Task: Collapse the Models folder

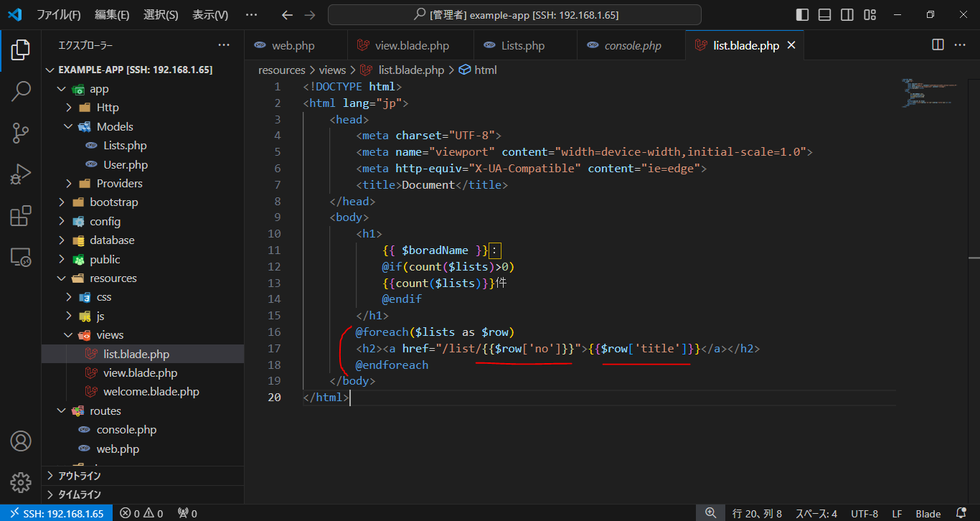Action: (x=115, y=126)
